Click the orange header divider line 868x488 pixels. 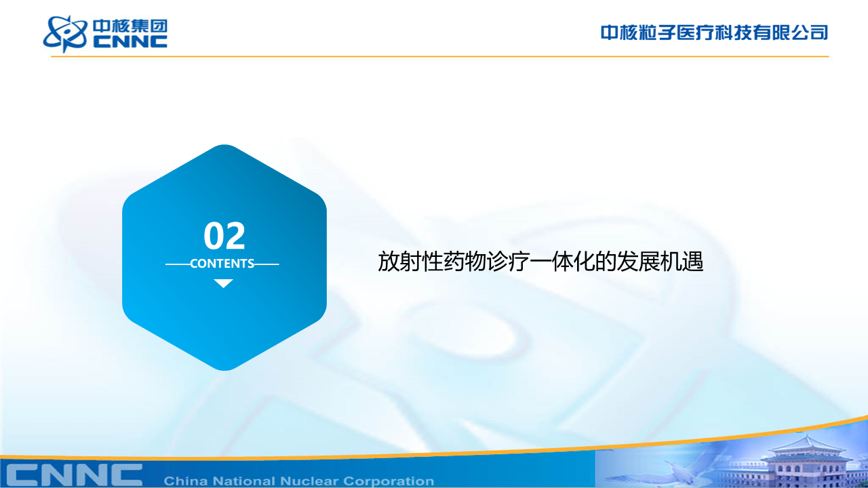tap(439, 56)
